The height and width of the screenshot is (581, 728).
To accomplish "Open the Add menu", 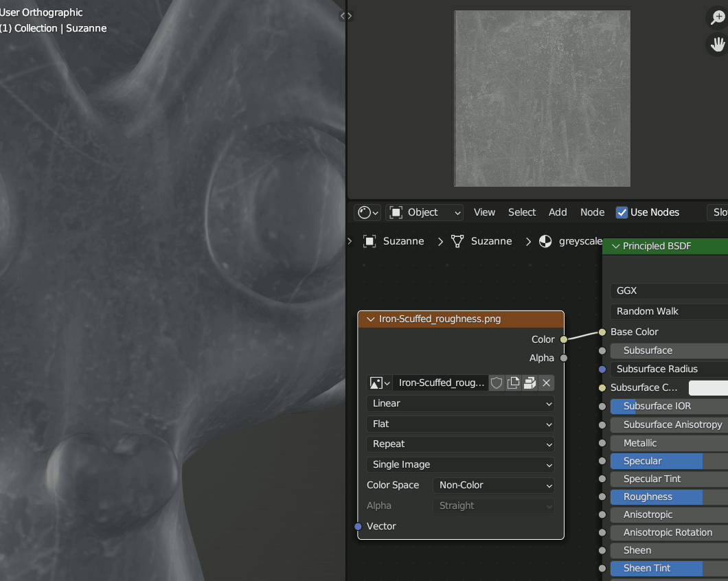I will 558,212.
